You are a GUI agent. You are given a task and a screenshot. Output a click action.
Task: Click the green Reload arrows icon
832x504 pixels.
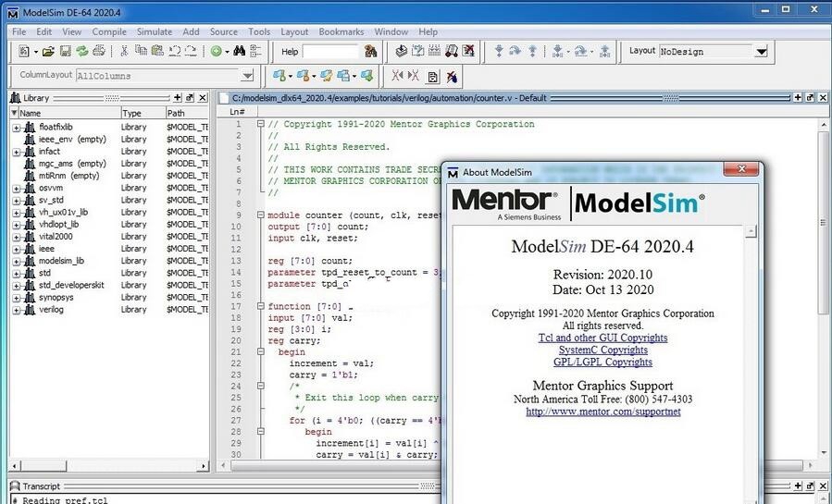pos(81,52)
